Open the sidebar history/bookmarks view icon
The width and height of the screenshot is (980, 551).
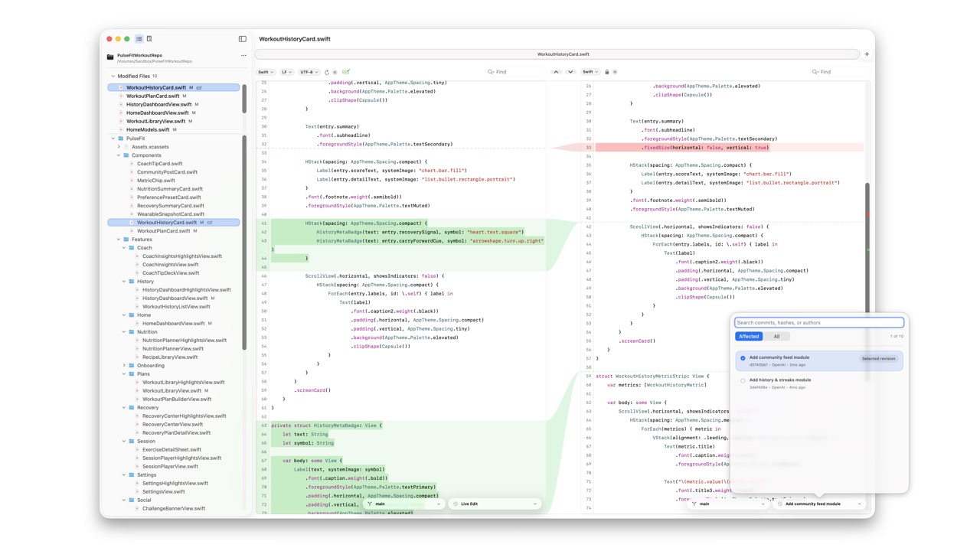[x=149, y=39]
